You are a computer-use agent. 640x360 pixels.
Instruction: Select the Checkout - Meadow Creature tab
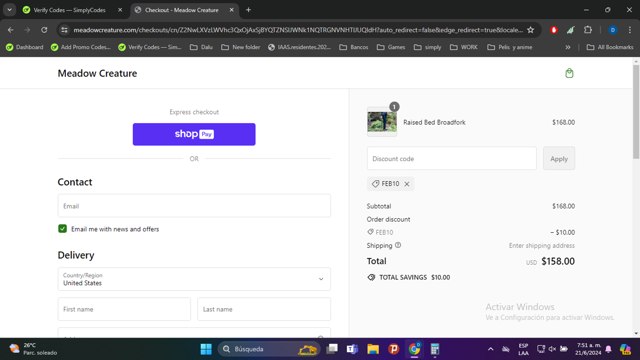182,10
